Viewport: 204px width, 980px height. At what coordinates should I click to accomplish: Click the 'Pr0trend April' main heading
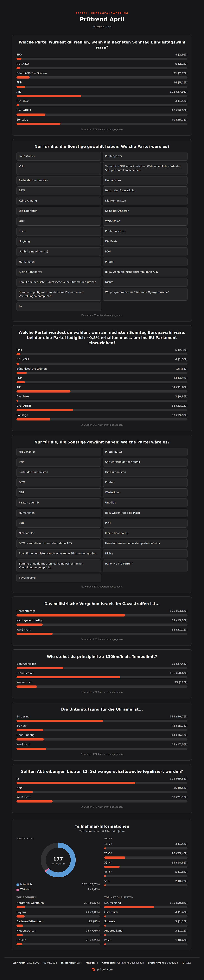coord(102,19)
